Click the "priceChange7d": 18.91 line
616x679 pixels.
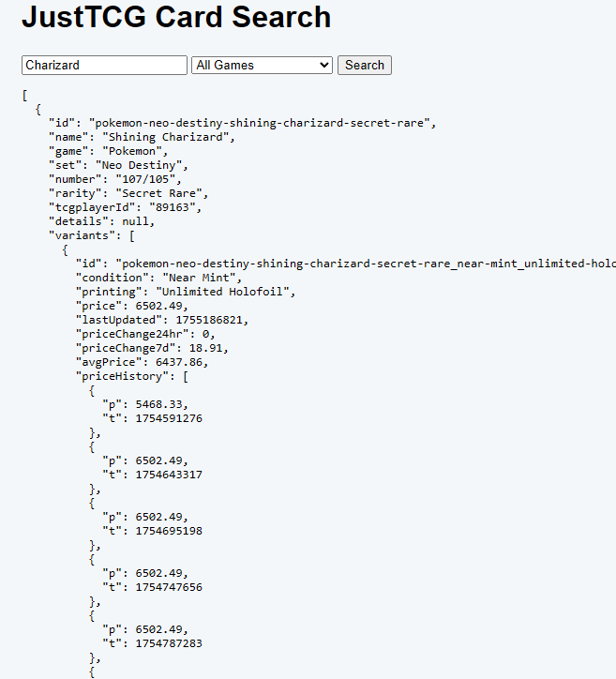(152, 348)
